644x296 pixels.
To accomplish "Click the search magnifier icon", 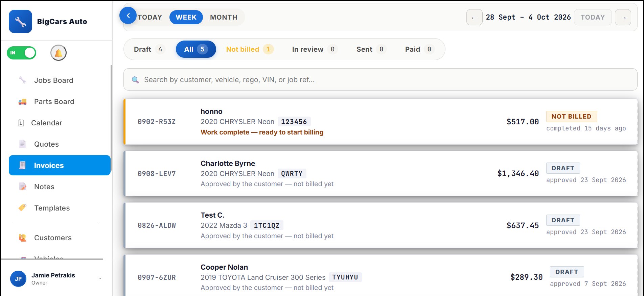I will coord(135,80).
